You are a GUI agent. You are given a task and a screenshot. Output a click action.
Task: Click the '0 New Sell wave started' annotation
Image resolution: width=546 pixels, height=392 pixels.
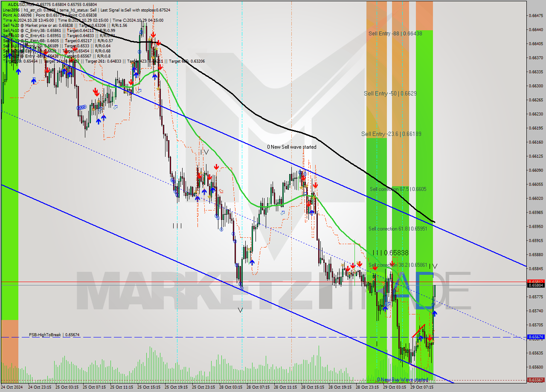(292, 147)
